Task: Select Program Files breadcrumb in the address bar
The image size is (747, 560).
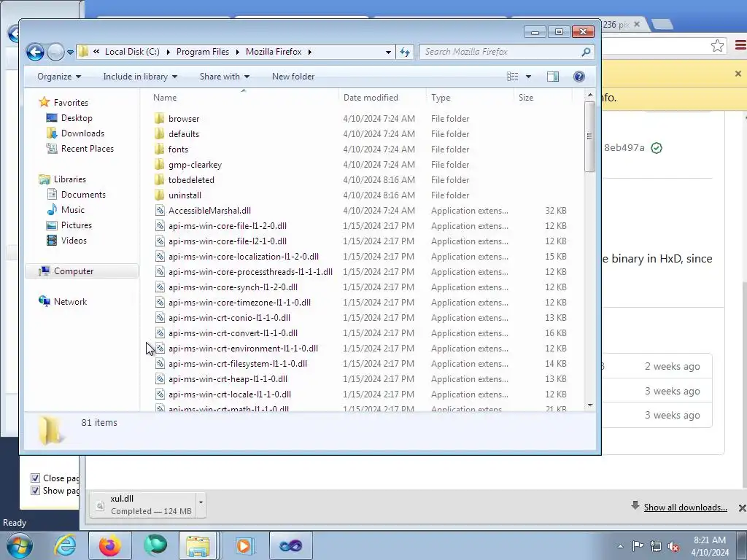Action: (203, 52)
